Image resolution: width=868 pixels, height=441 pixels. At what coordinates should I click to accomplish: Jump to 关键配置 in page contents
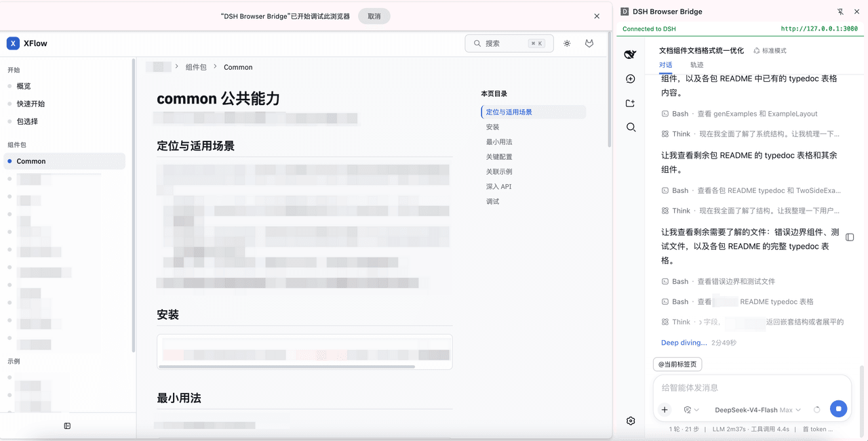click(x=499, y=156)
